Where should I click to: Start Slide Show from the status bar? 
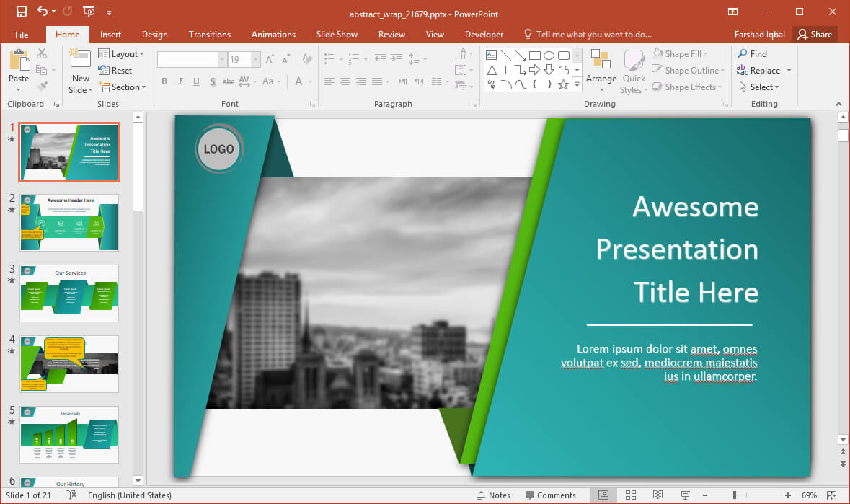685,495
